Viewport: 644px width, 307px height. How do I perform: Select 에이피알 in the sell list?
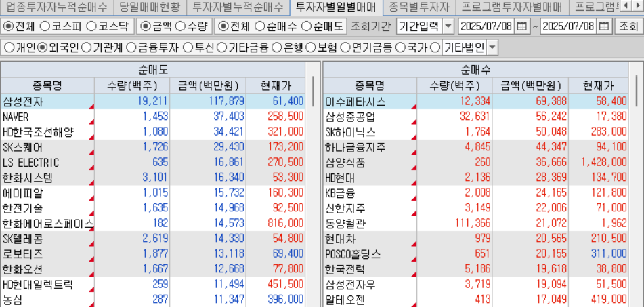[x=152, y=193]
